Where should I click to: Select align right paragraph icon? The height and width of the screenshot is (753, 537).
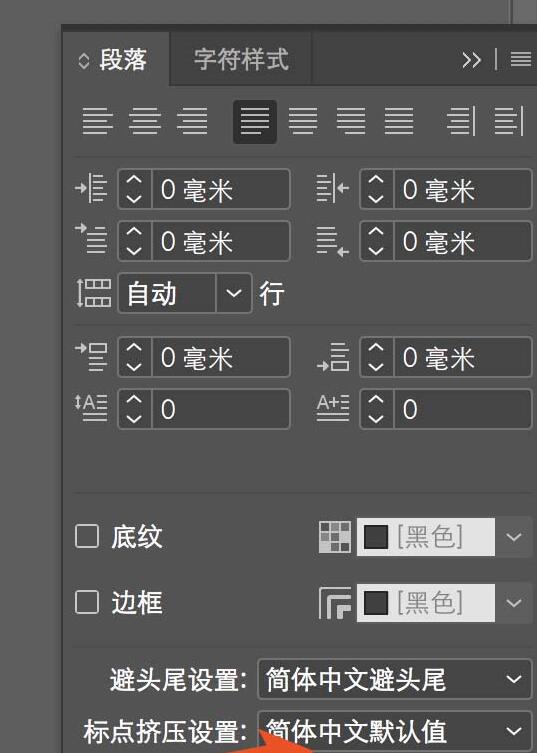193,121
